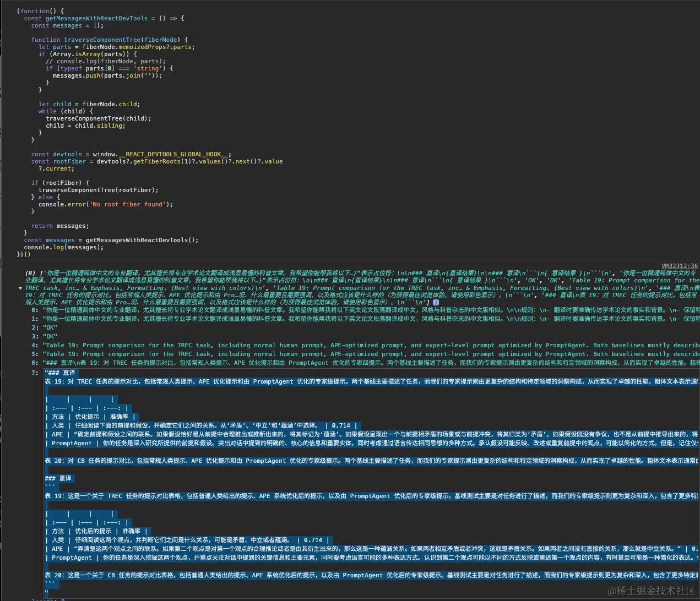Click the blue info icon after the array preview
Image resolution: width=700 pixels, height=601 pixels.
click(x=436, y=302)
